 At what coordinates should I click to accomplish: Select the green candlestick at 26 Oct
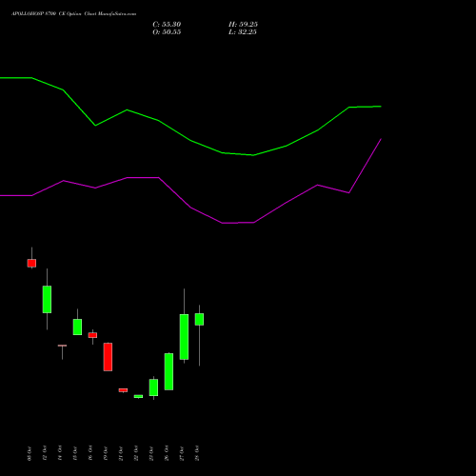(169, 371)
